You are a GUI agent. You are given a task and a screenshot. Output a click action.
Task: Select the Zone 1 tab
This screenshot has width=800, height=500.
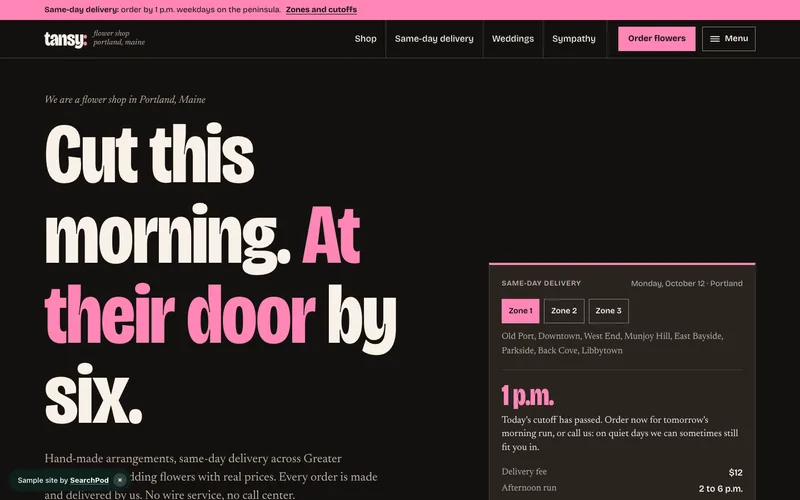(520, 311)
